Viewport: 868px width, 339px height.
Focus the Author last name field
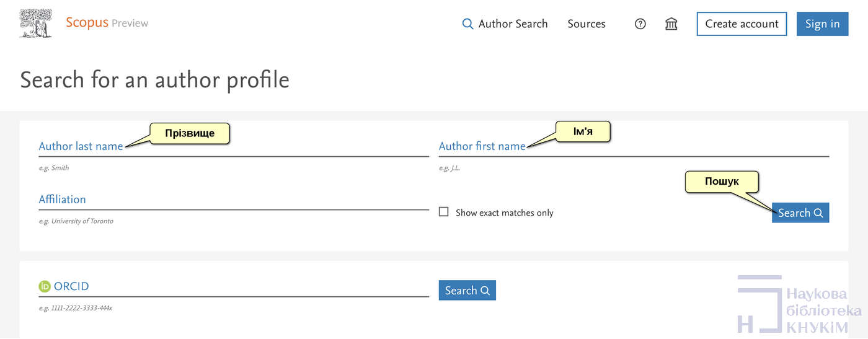coord(233,147)
